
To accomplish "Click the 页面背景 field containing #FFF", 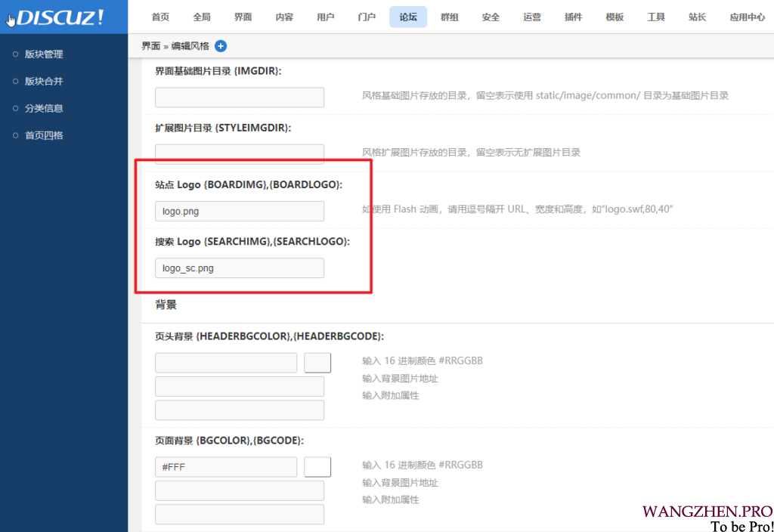I will pos(226,467).
